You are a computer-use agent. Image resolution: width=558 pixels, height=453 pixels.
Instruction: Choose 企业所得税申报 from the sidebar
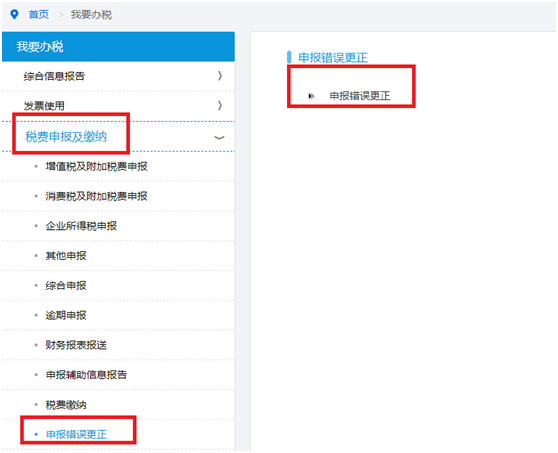pyautogui.click(x=81, y=226)
